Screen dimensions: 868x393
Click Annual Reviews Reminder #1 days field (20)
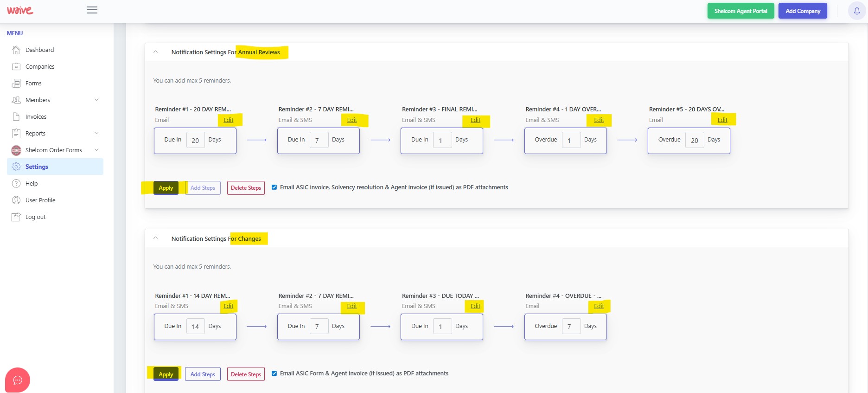click(x=195, y=140)
